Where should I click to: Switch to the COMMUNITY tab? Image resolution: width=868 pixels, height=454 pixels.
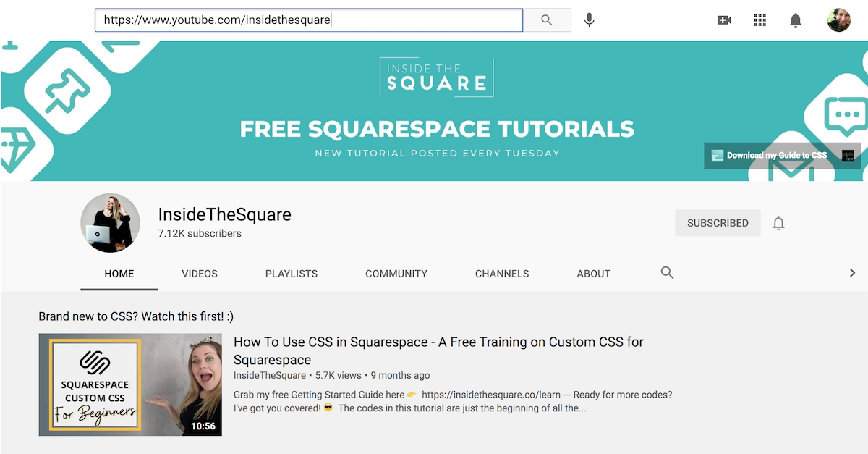click(x=396, y=274)
